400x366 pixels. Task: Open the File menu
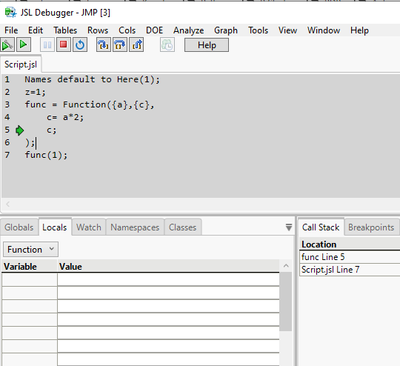11,30
